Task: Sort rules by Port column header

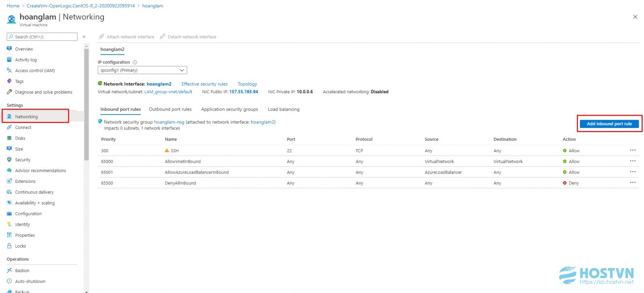Action: [x=291, y=139]
